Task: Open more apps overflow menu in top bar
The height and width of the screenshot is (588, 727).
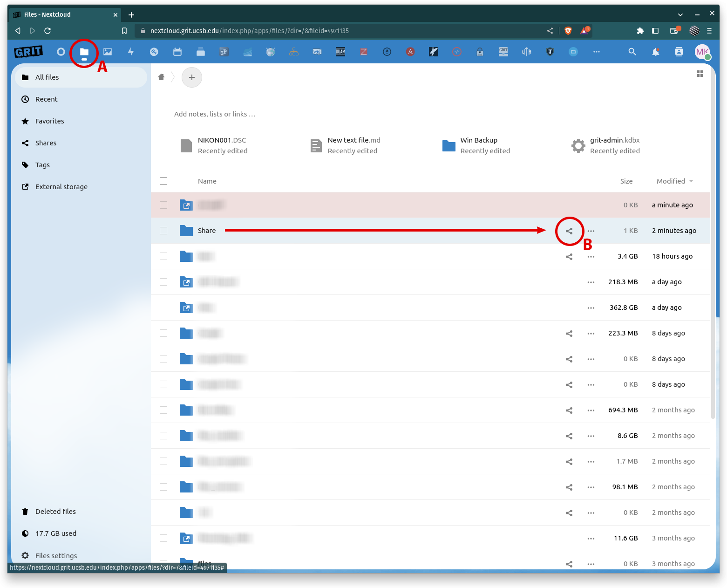Action: click(597, 52)
